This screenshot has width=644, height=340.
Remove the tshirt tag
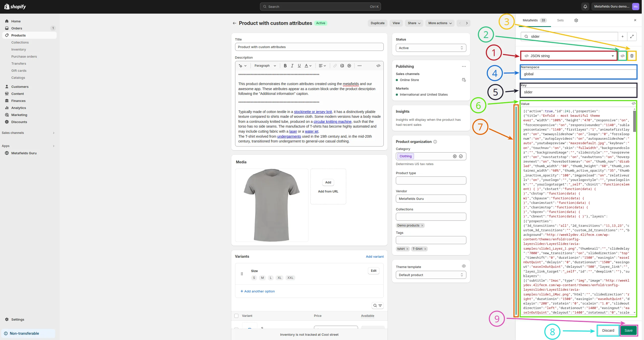(407, 249)
